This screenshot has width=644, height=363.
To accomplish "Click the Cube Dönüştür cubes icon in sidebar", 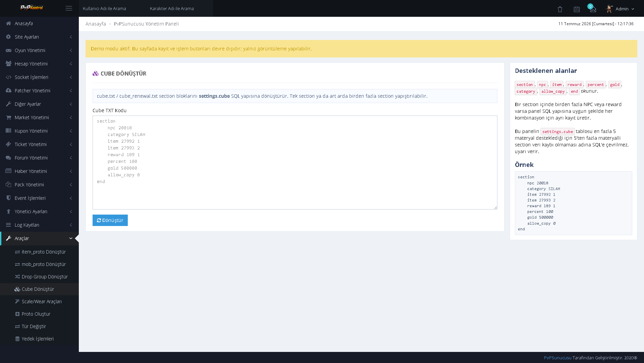I will coord(17,289).
